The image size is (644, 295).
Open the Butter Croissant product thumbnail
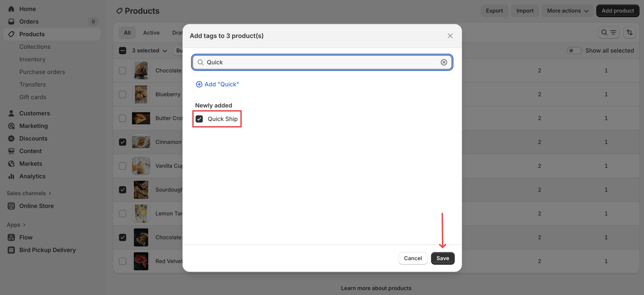[141, 118]
